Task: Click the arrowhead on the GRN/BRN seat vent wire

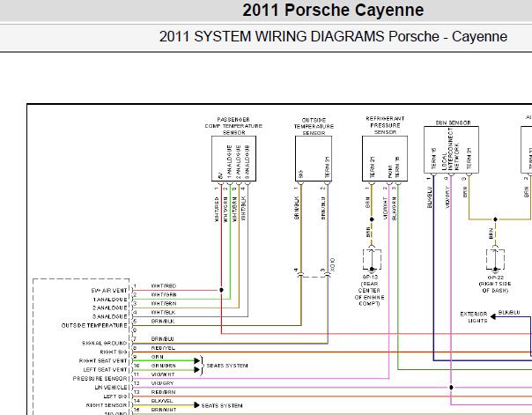Action: coord(196,370)
